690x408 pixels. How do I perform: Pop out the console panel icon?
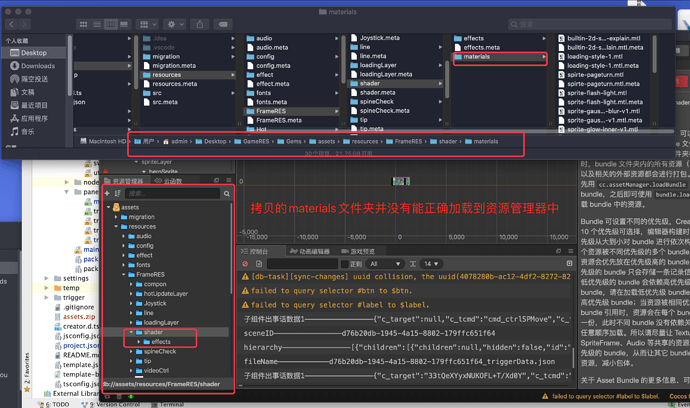[558, 251]
